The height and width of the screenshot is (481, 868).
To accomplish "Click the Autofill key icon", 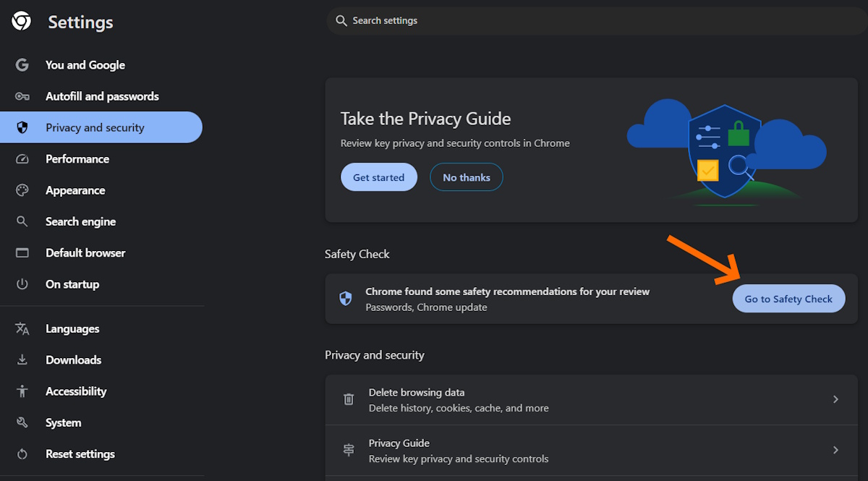I will 22,96.
